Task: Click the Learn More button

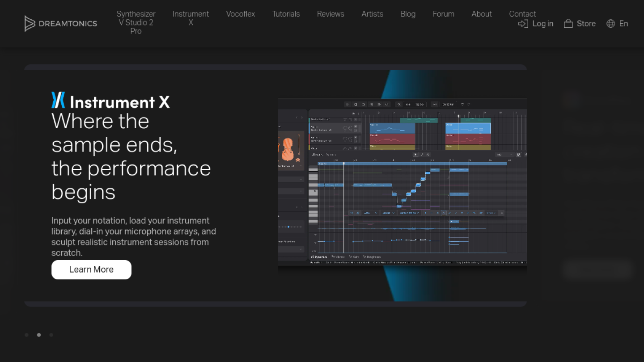Action: [91, 269]
